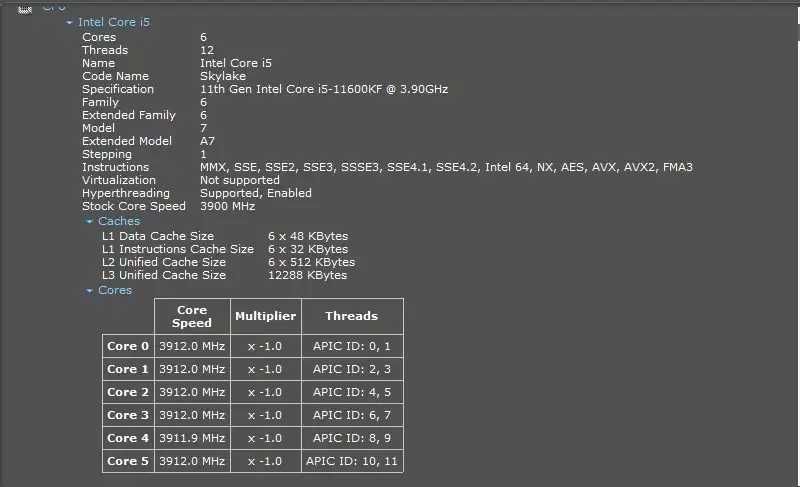Collapse the Caches section
Screen dimensions: 800x487
[x=89, y=221]
